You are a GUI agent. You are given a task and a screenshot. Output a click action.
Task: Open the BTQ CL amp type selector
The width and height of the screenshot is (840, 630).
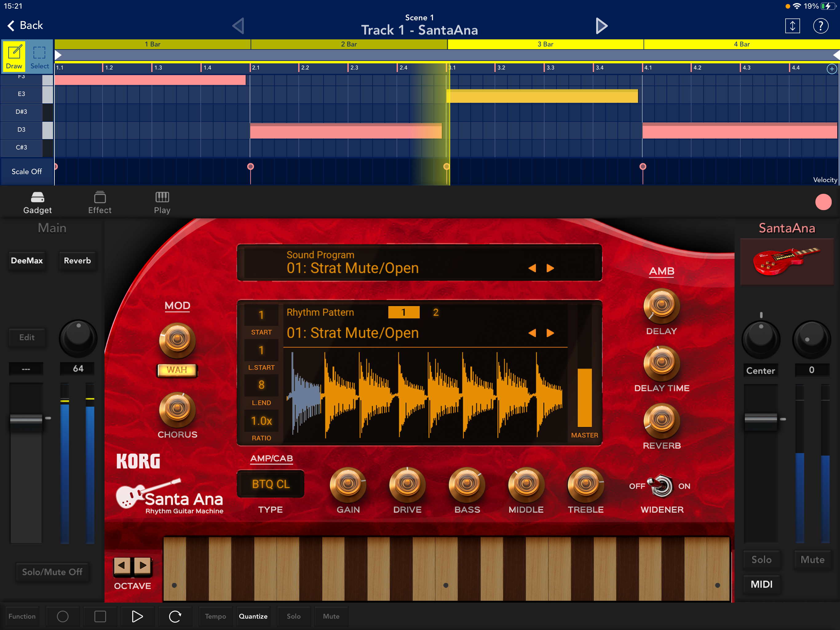(270, 484)
